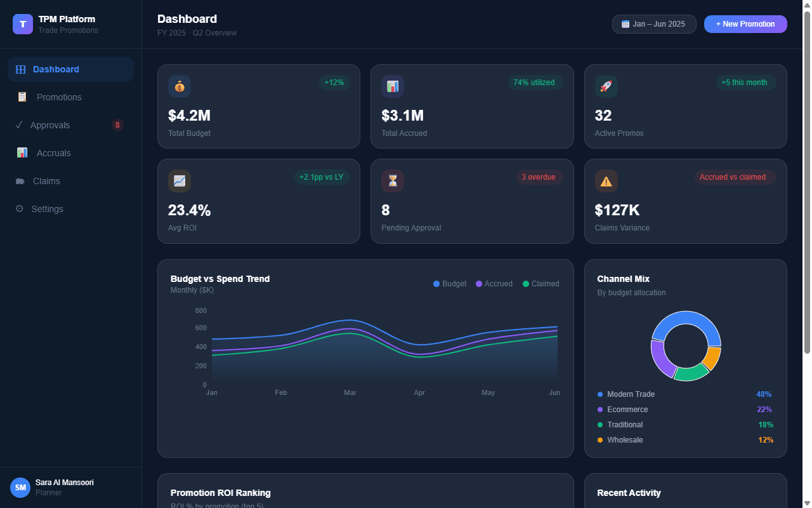The height and width of the screenshot is (508, 812).
Task: Select the Accruals bar chart icon in sidebar
Action: point(22,153)
